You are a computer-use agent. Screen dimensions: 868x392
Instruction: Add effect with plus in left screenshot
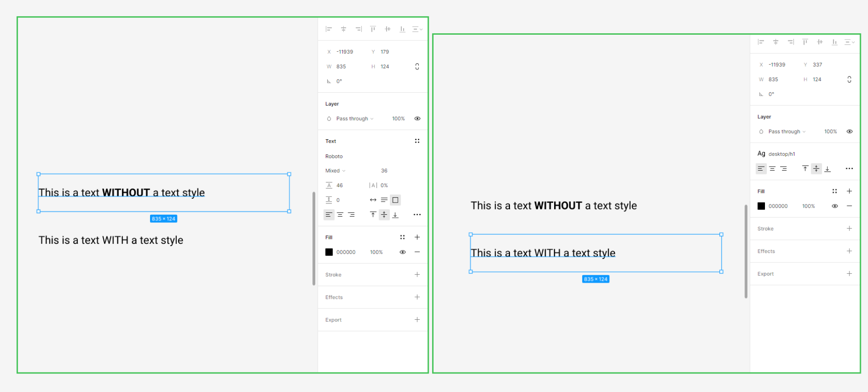click(x=417, y=297)
